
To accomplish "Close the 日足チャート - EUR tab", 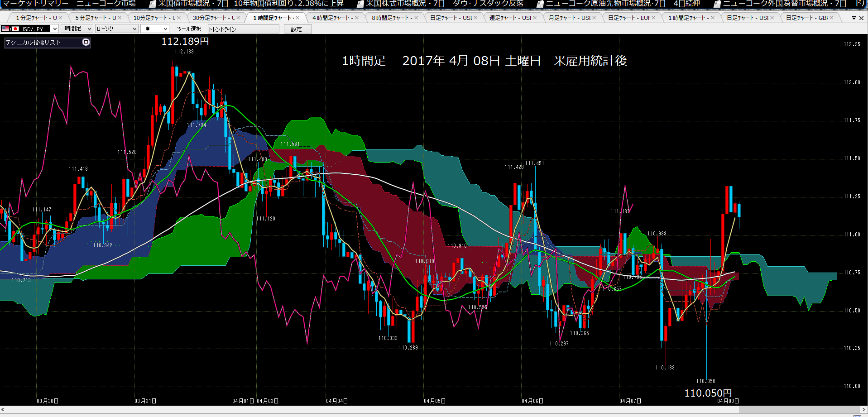I will click(653, 18).
